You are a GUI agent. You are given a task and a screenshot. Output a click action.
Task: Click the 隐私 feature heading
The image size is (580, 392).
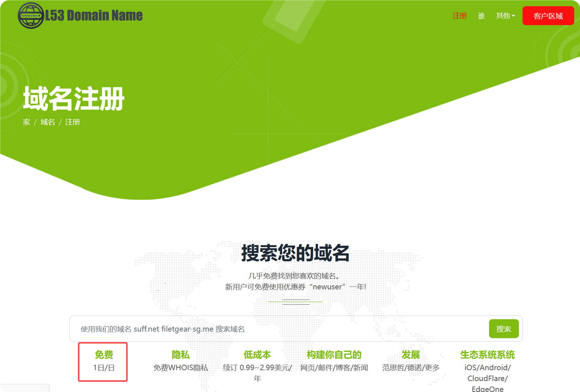180,355
